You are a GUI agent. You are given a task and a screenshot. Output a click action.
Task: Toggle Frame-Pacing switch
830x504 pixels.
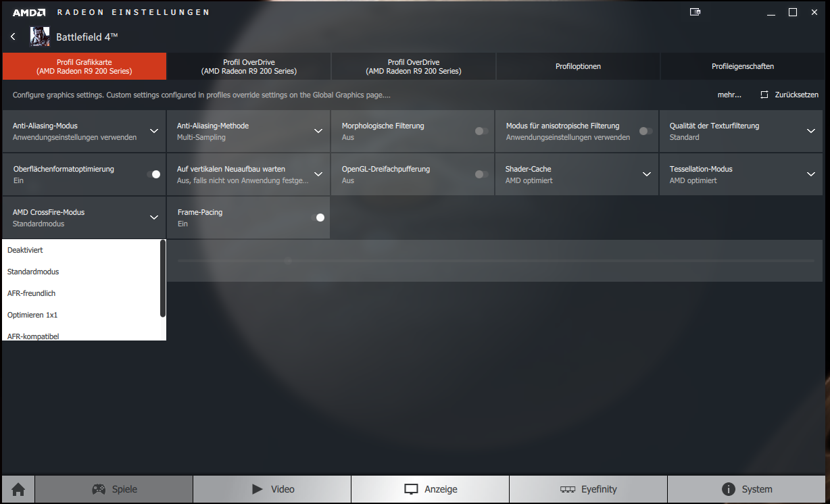coord(318,218)
